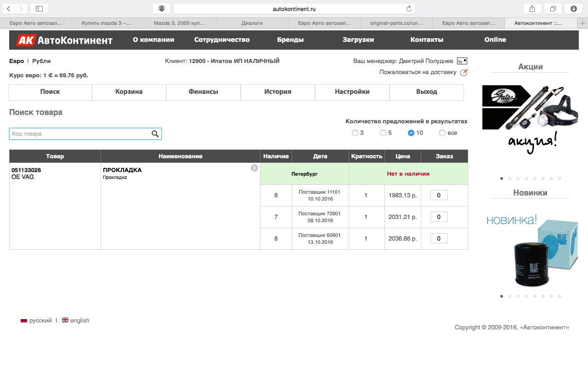This screenshot has height=368, width=588.
Task: Open the Safari downloads list
Action: click(x=573, y=9)
